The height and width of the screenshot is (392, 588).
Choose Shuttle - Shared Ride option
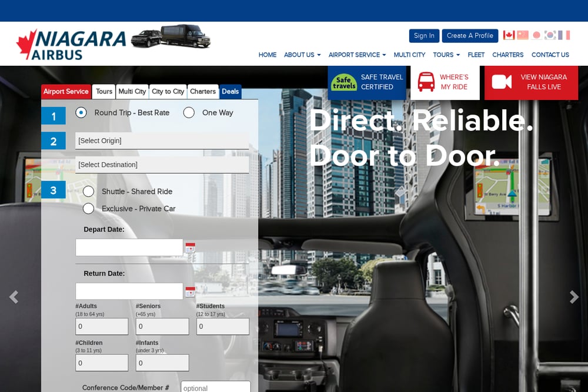pyautogui.click(x=89, y=191)
